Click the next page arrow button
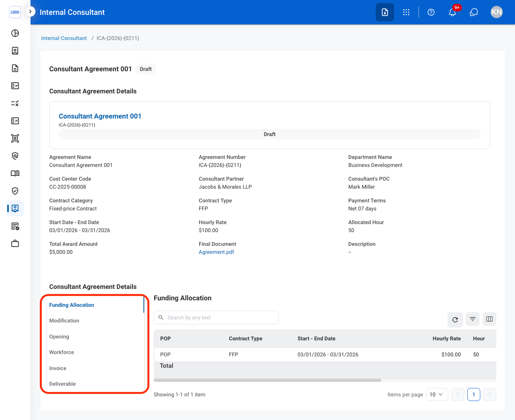 coord(490,394)
